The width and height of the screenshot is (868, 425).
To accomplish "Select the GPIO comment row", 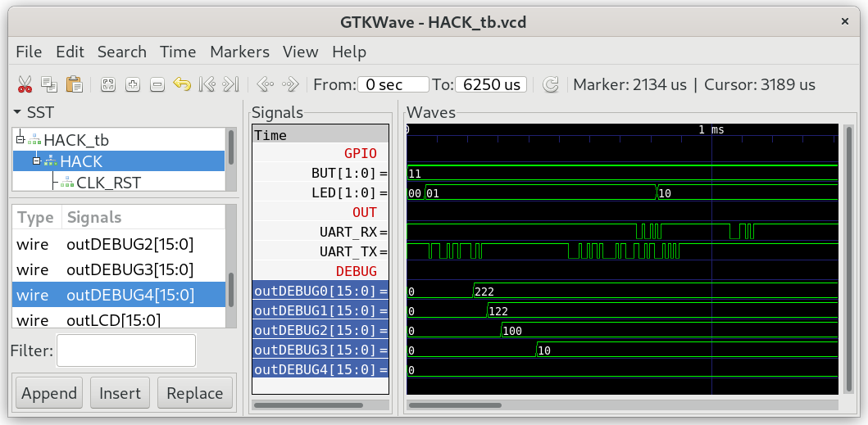I will tap(320, 153).
